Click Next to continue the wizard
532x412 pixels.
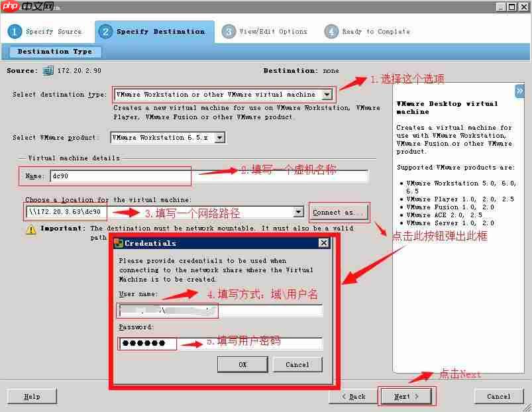point(407,396)
